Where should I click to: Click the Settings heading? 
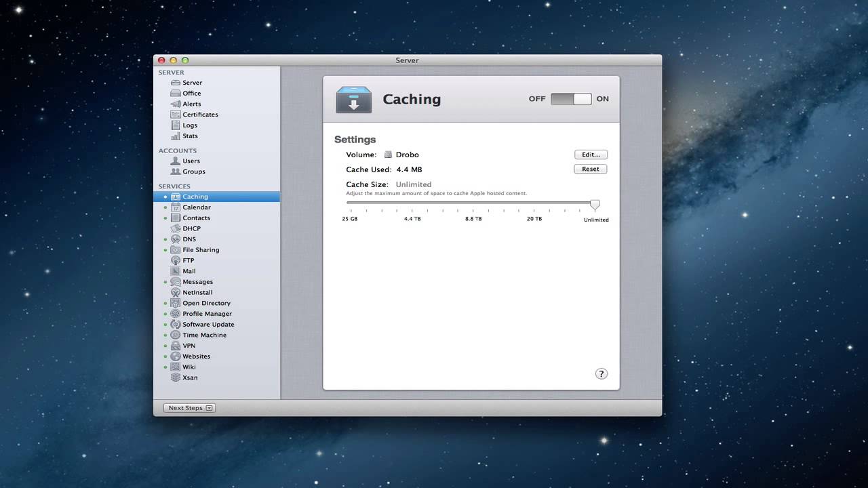[355, 140]
